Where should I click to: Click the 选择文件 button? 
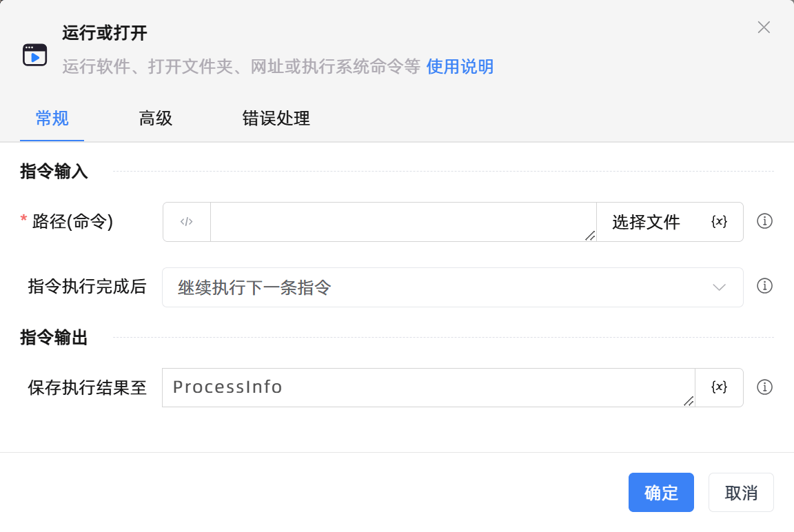pos(644,221)
